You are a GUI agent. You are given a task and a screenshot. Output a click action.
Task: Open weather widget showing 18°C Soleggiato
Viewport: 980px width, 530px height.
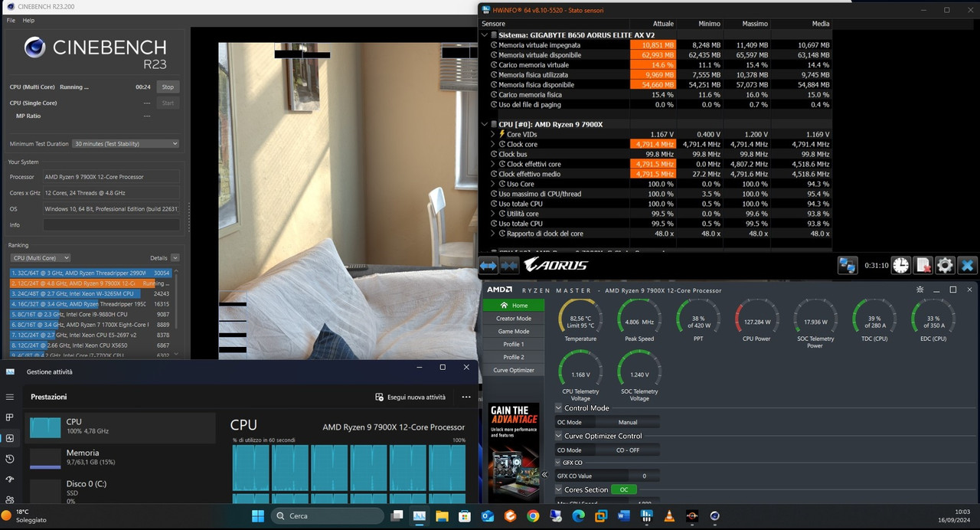click(25, 515)
